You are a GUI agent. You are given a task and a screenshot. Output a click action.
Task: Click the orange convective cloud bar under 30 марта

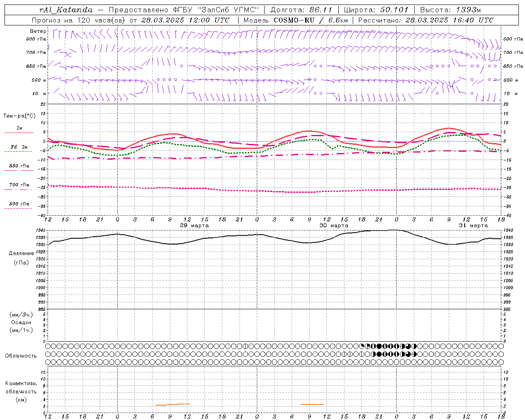click(x=312, y=404)
